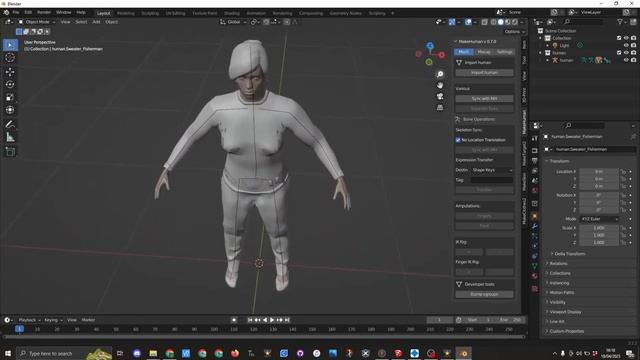Select the Select Box tool

pos(10,45)
